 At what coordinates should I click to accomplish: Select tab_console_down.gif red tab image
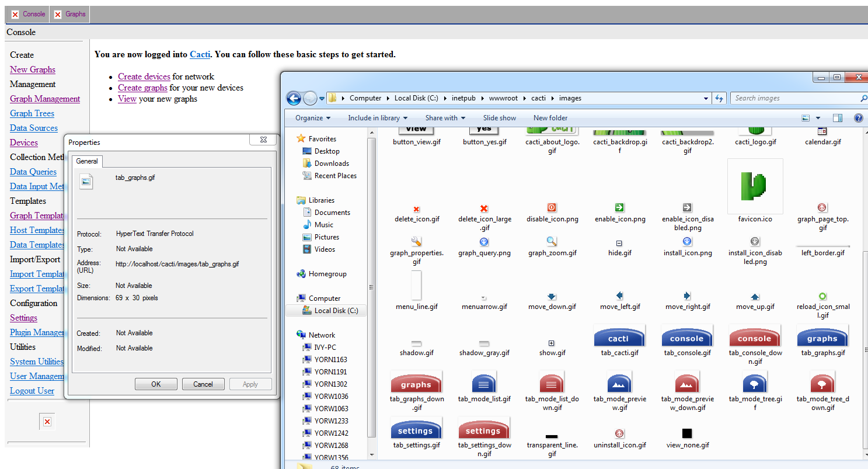(x=754, y=336)
